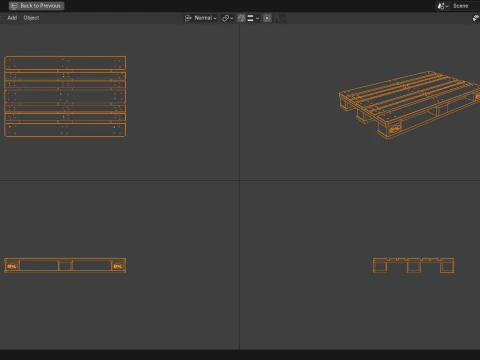This screenshot has width=480, height=360.
Task: Select the pallet in top view
Action: point(65,97)
